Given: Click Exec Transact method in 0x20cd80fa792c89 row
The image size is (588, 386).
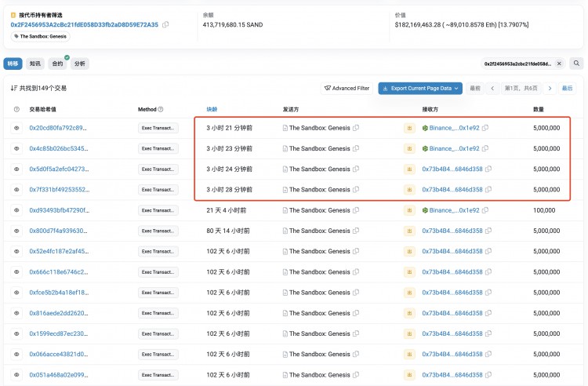Looking at the screenshot, I should [x=158, y=128].
